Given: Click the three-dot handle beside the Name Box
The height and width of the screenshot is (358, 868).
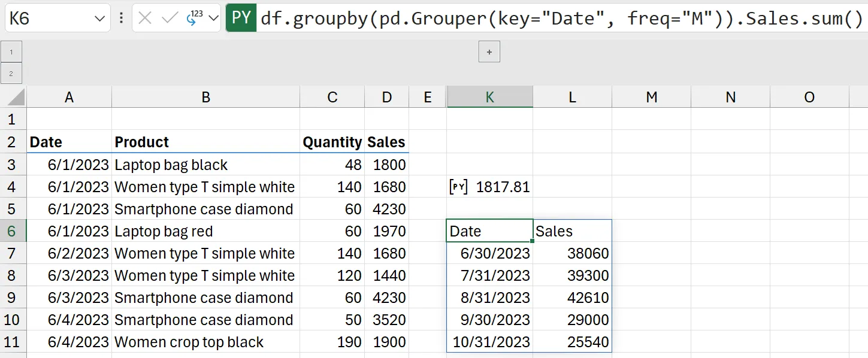Looking at the screenshot, I should [121, 17].
